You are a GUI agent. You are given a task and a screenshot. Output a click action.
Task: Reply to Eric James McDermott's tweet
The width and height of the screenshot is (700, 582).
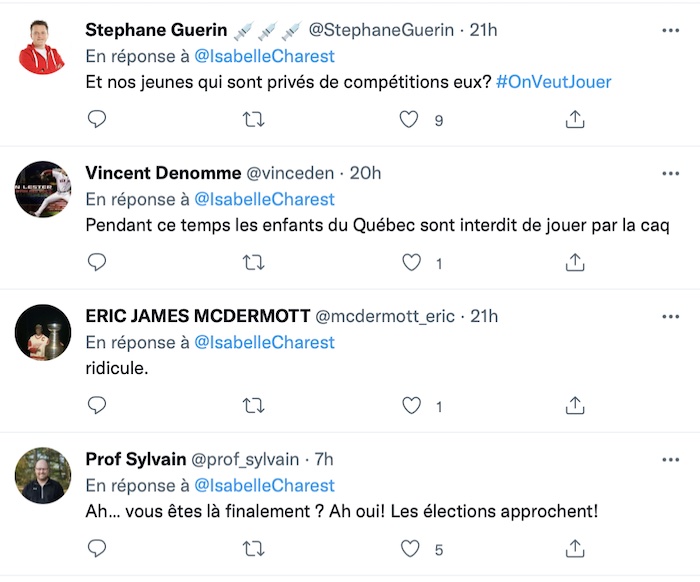(97, 406)
